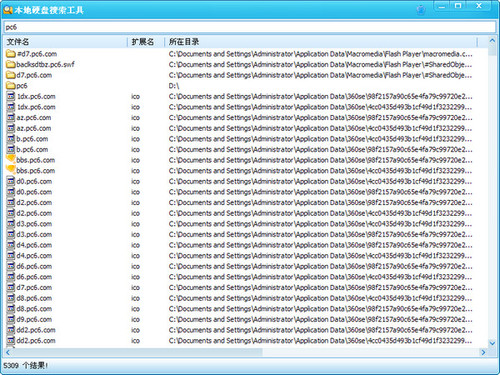Open the skin theme icon in title bar
This screenshot has width=500, height=375.
point(421,10)
